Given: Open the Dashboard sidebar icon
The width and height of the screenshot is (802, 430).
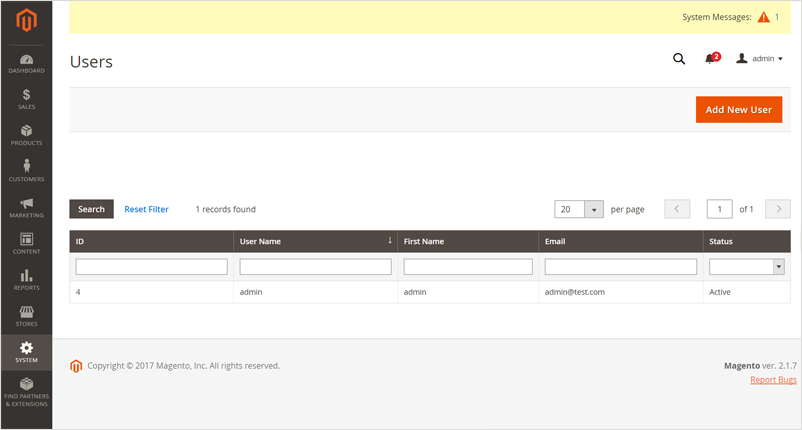Looking at the screenshot, I should tap(26, 64).
